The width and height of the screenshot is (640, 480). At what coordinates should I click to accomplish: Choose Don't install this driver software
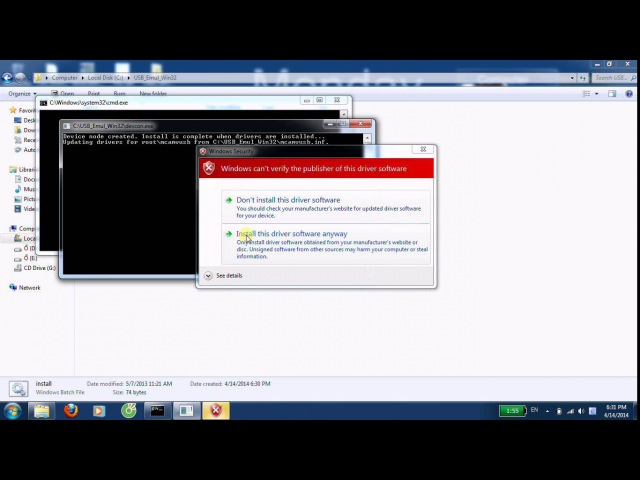point(325,207)
